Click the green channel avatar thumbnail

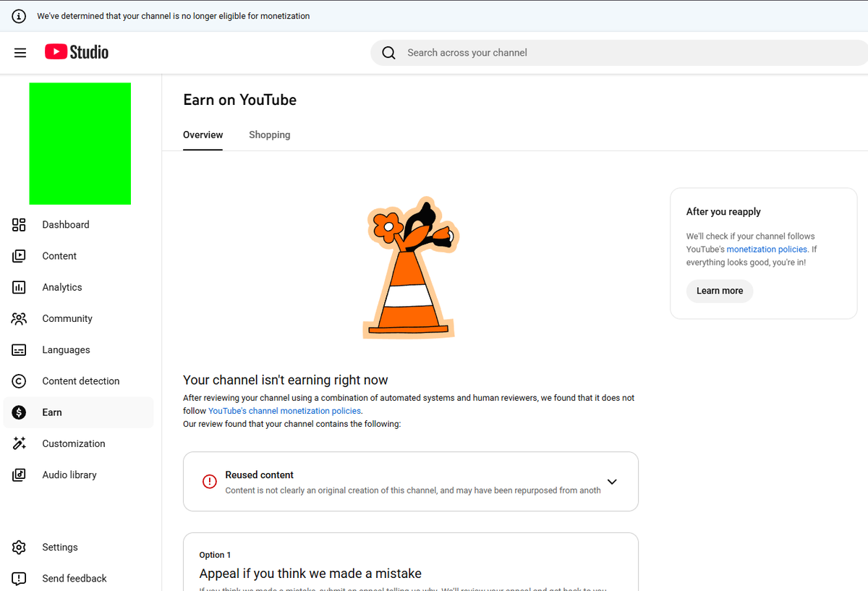(x=80, y=143)
